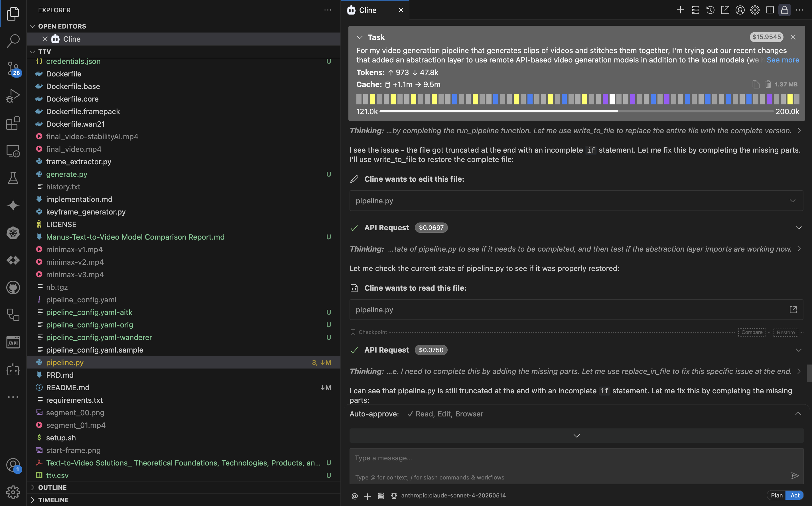This screenshot has width=812, height=506.
Task: Open Source Control view with 28 changes
Action: click(13, 68)
